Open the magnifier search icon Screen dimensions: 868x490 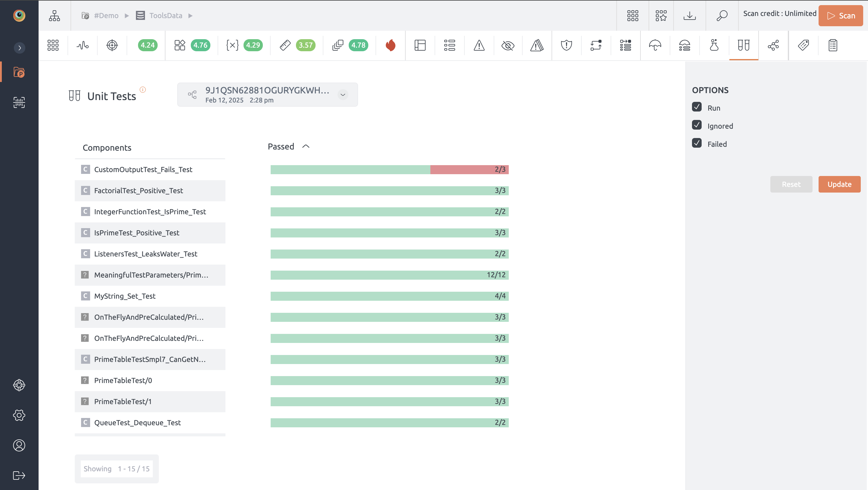tap(722, 15)
